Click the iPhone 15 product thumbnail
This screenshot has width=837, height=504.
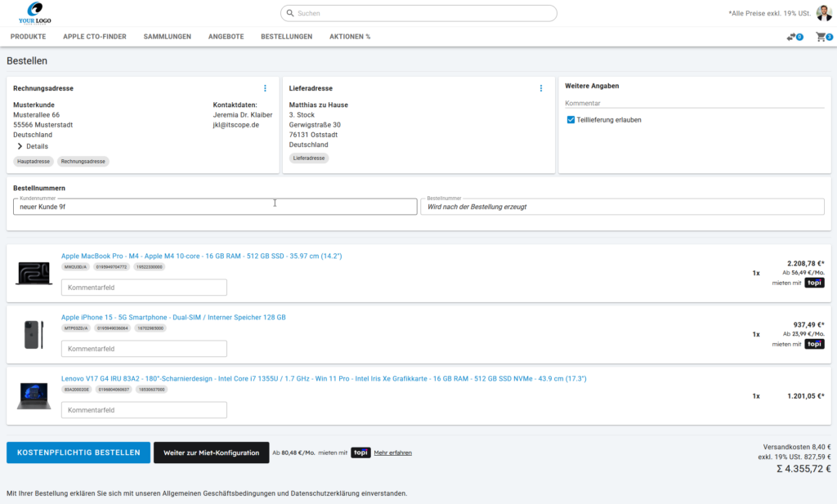point(34,334)
